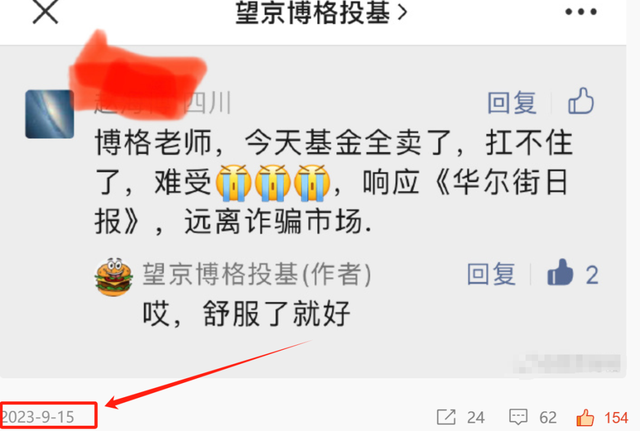
Task: Select the 2023-9-15 date label
Action: tap(38, 417)
